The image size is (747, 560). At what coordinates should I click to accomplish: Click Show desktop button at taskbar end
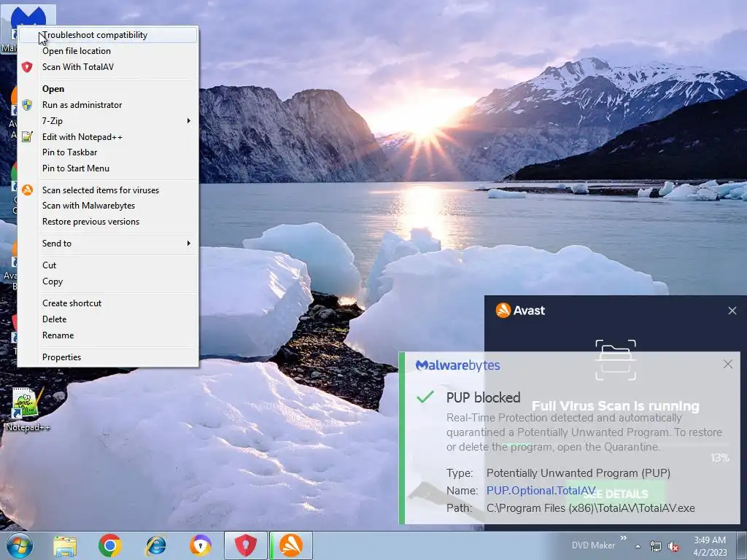click(x=743, y=545)
